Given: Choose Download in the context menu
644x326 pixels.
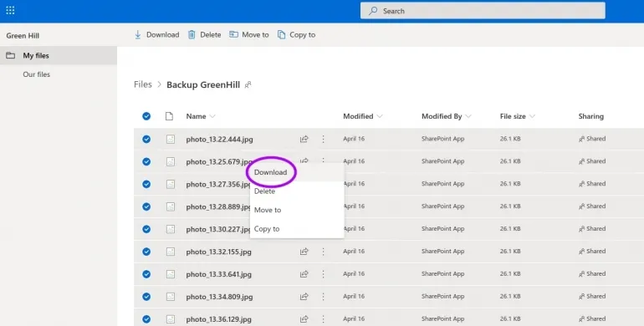Looking at the screenshot, I should (297, 172).
